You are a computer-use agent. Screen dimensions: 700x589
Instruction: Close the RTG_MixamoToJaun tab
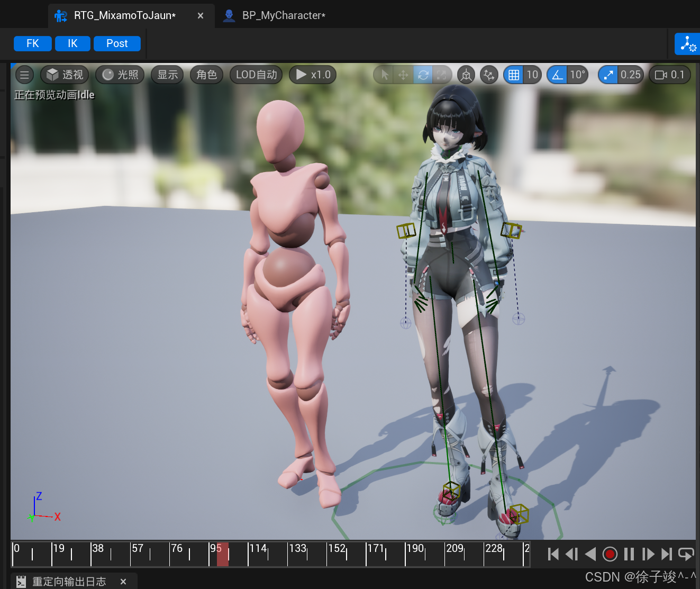[201, 16]
